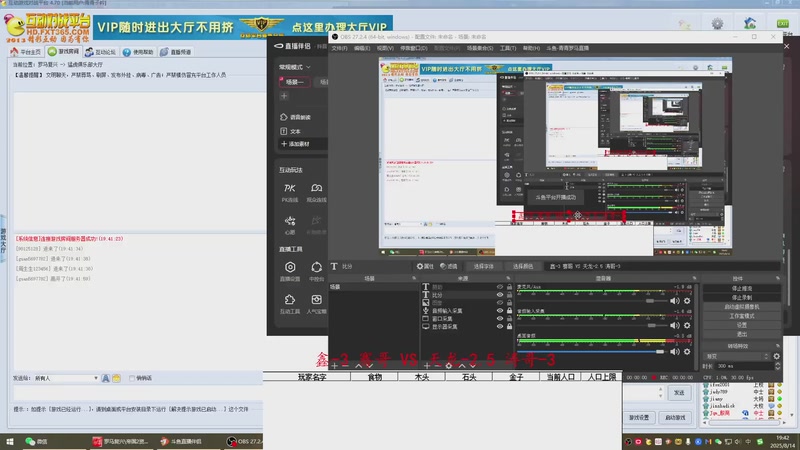Click the 选择颜色 button
Viewport: 800px width, 450px height.
[x=523, y=266]
